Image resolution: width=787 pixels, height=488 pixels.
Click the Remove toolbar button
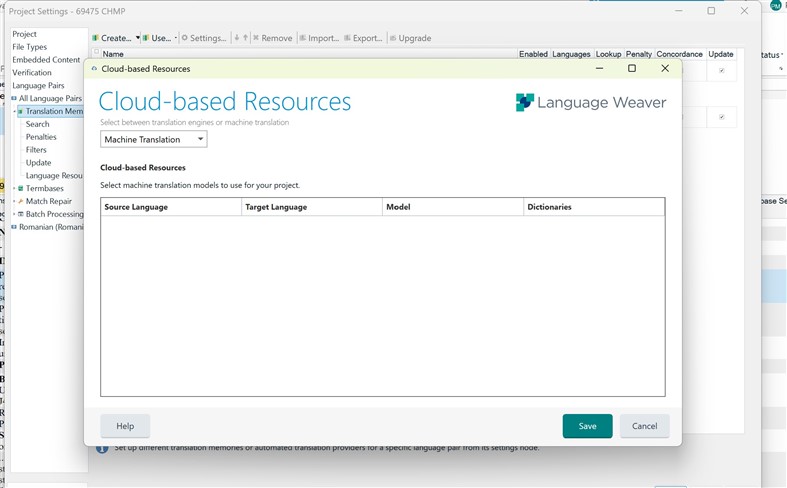[273, 38]
